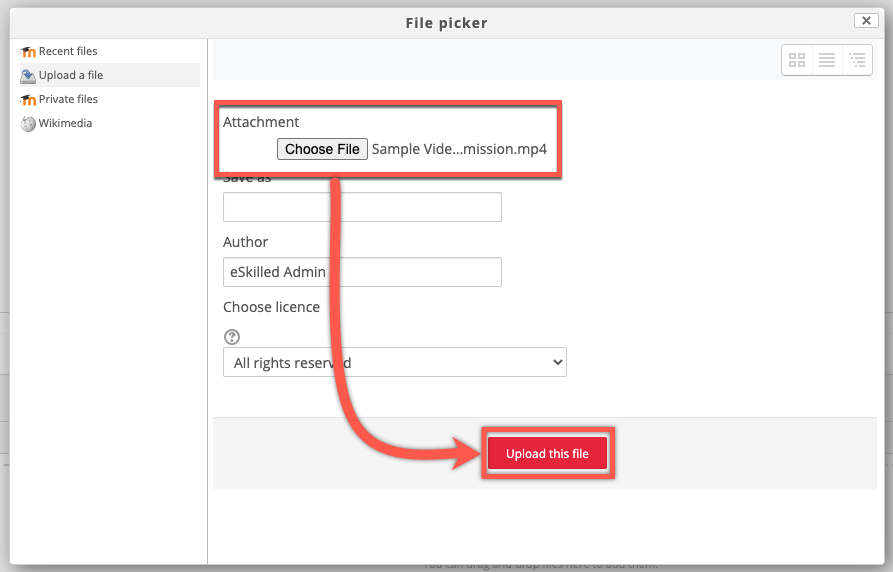This screenshot has height=572, width=893.
Task: Click the Recent files Moodle icon
Action: pos(28,52)
